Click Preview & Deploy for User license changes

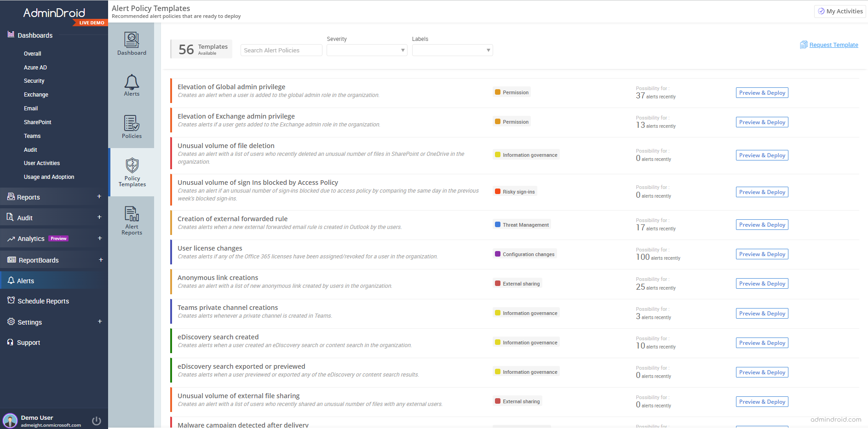762,254
